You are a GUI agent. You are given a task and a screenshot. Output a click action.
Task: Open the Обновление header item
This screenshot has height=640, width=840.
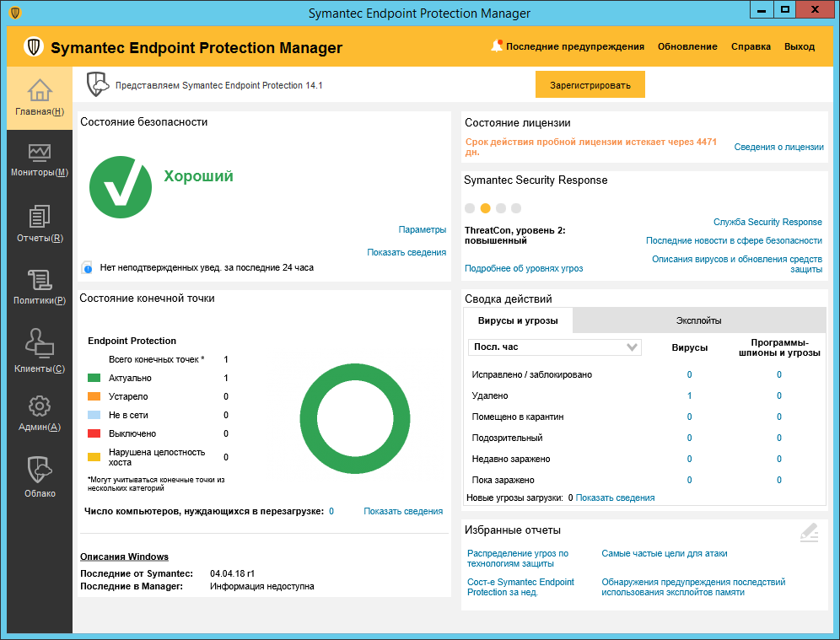tap(687, 46)
